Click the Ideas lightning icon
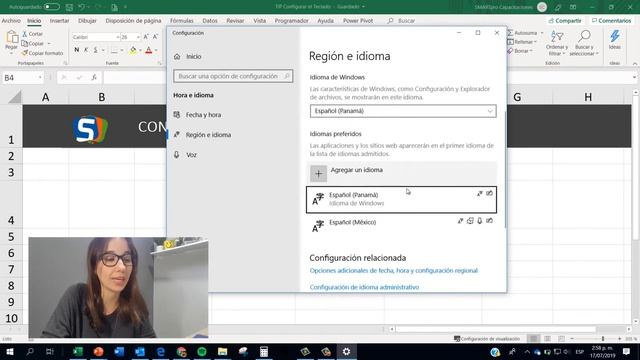640x360 pixels. pyautogui.click(x=614, y=36)
